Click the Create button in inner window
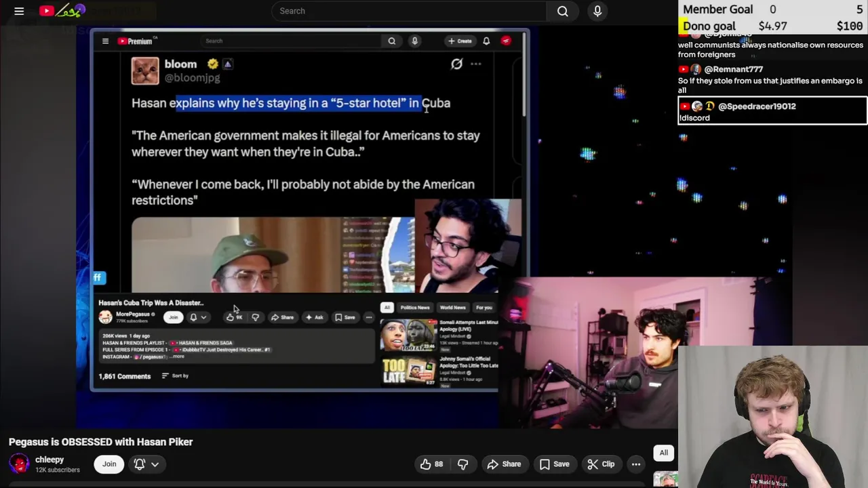Image resolution: width=868 pixels, height=488 pixels. tap(459, 41)
